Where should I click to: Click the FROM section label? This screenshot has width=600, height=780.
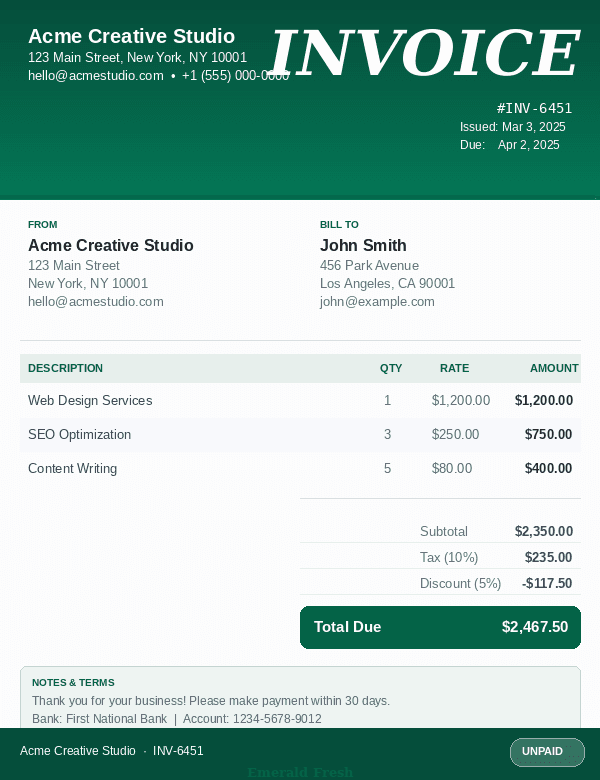(x=42, y=224)
